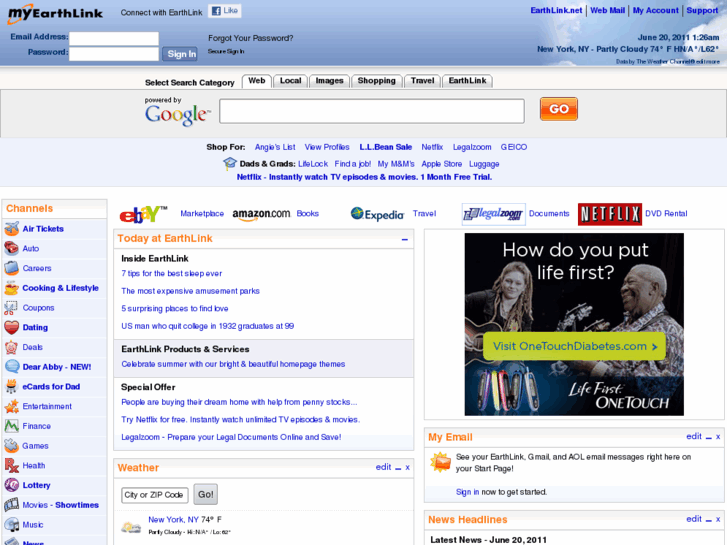
Task: Click the City or ZIP Code field
Action: [x=155, y=495]
